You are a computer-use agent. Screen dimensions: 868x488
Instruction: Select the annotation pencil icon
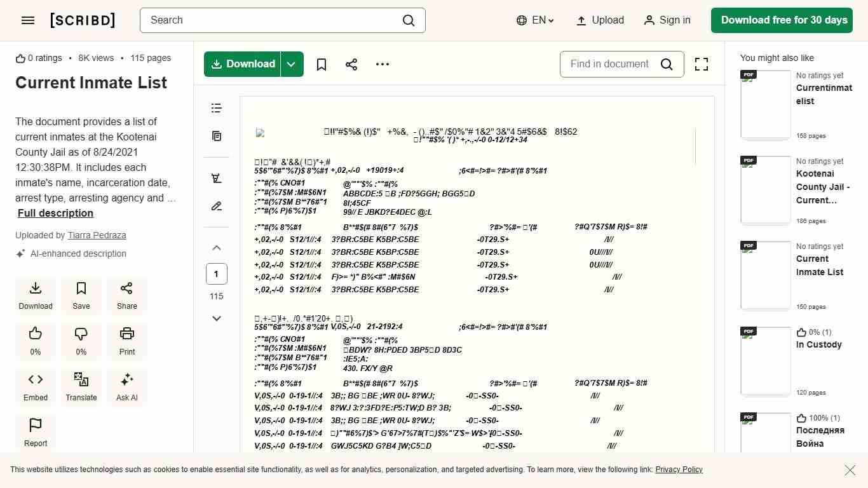point(216,206)
